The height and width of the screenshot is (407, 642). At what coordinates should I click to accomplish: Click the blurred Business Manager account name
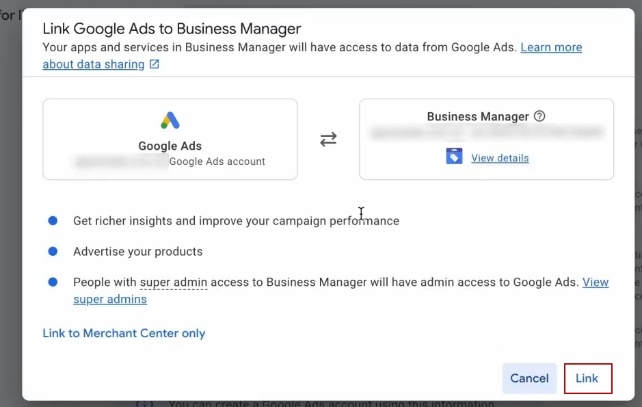[486, 133]
